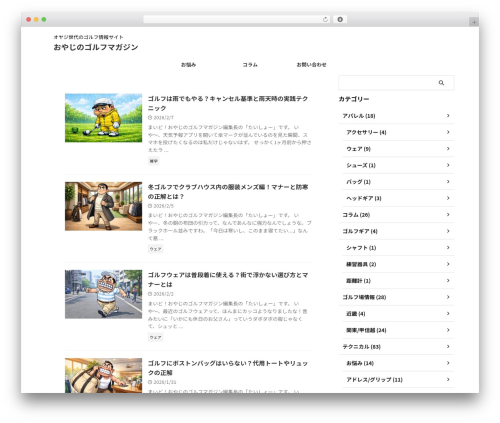This screenshot has width=500, height=423.
Task: Click clock icon next to 2026/2/2 date
Action: pyautogui.click(x=150, y=294)
